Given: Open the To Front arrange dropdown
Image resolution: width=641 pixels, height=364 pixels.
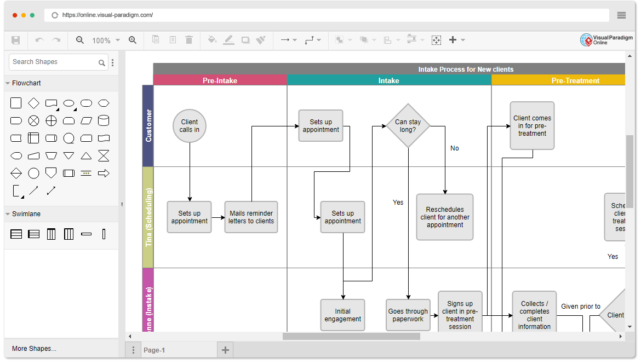Looking at the screenshot, I should pos(344,40).
